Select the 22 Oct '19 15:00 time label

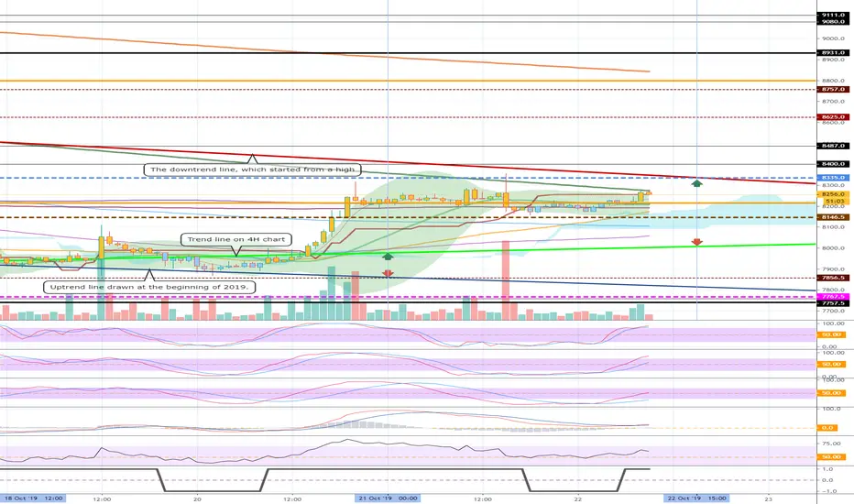tap(696, 498)
